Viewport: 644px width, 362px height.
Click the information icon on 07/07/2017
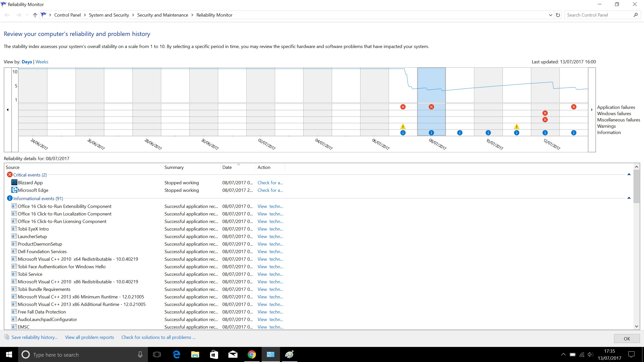point(403,133)
